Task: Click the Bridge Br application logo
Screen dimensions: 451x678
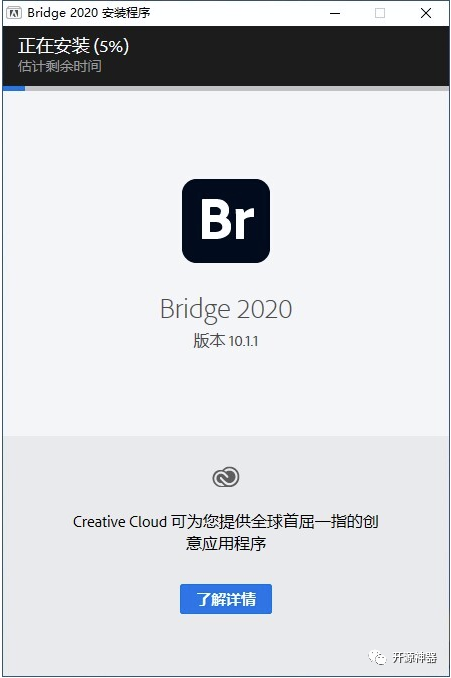Action: tap(226, 221)
